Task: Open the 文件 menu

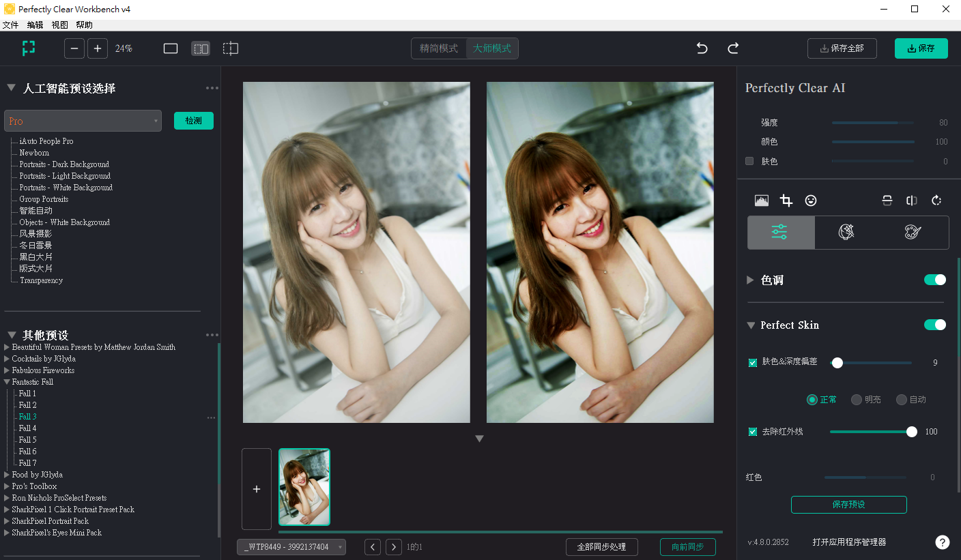Action: [x=10, y=25]
